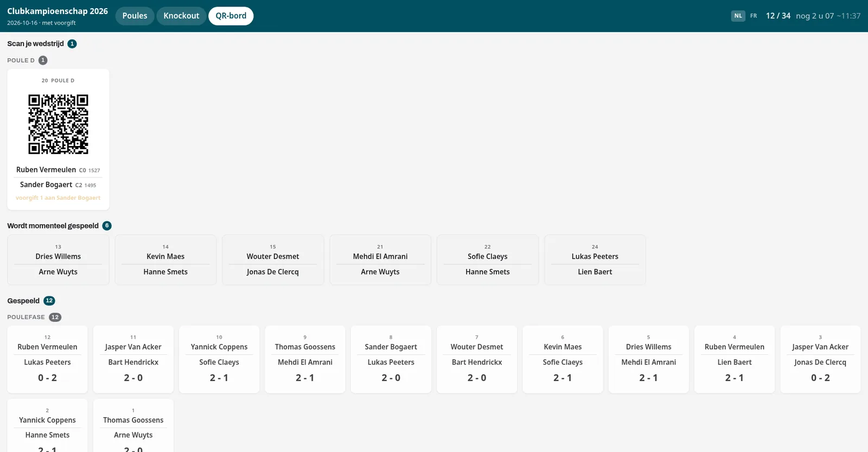The height and width of the screenshot is (452, 868).
Task: Open live match 15 Wouter Desmet
Action: tap(273, 260)
